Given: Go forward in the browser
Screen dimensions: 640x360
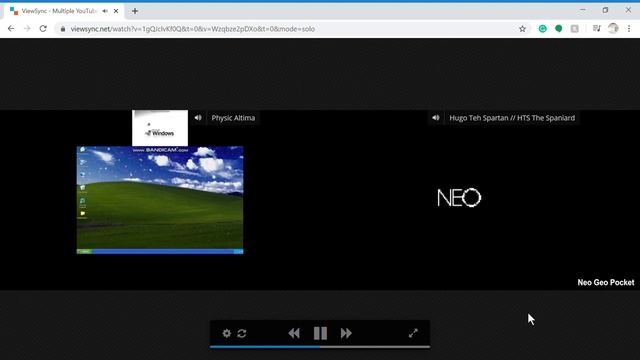Looking at the screenshot, I should [27, 29].
